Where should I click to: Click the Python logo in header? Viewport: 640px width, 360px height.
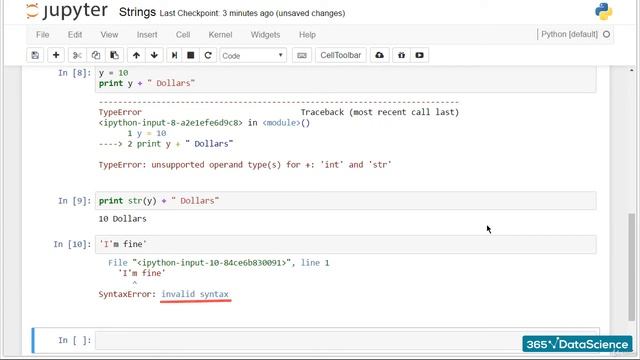(x=603, y=11)
